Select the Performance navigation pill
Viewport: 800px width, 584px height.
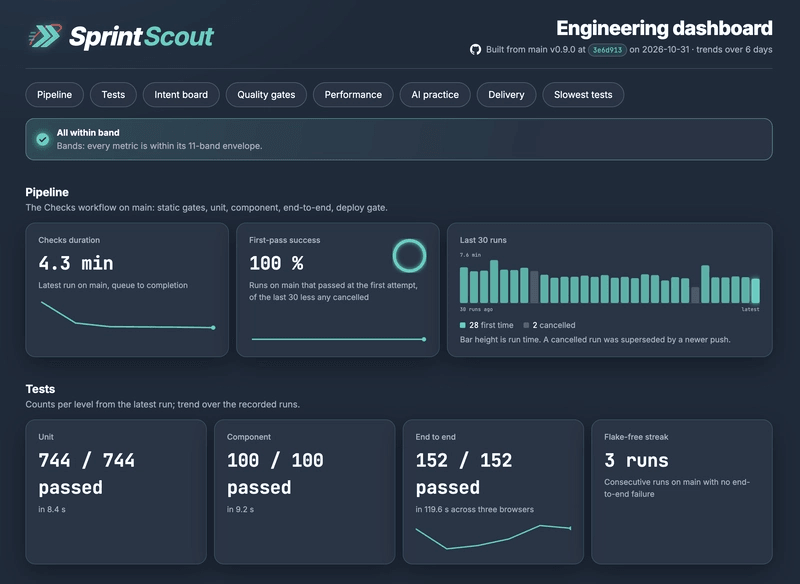tap(353, 95)
